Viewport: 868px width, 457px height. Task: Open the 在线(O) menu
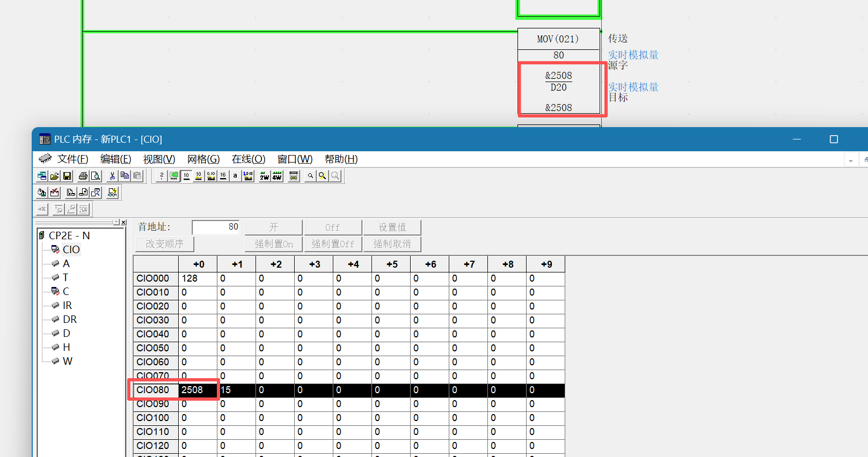click(249, 159)
